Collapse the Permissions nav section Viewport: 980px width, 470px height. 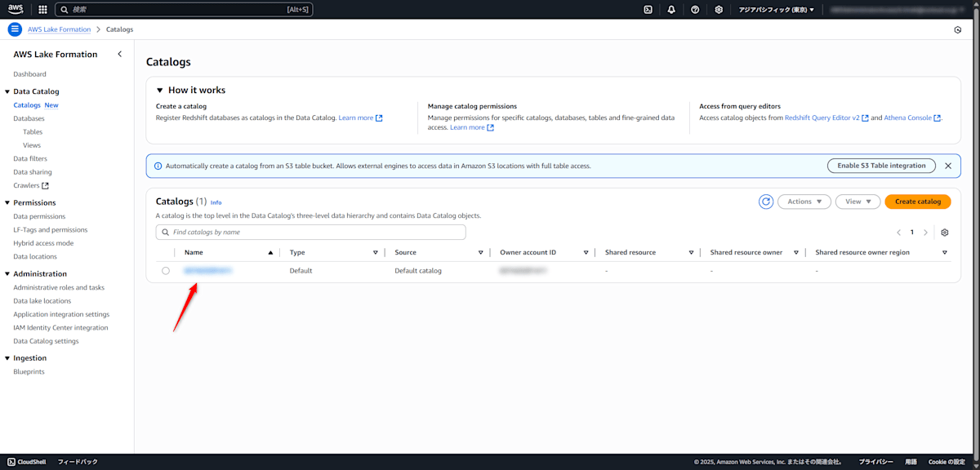click(7, 202)
